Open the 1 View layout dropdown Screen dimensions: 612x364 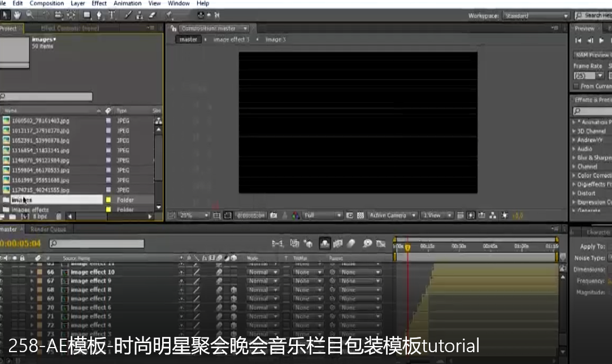tap(436, 216)
